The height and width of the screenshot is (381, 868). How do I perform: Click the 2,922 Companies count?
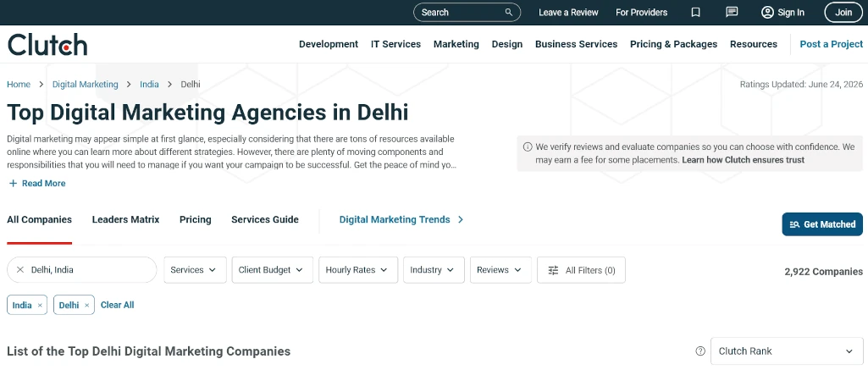pyautogui.click(x=824, y=272)
